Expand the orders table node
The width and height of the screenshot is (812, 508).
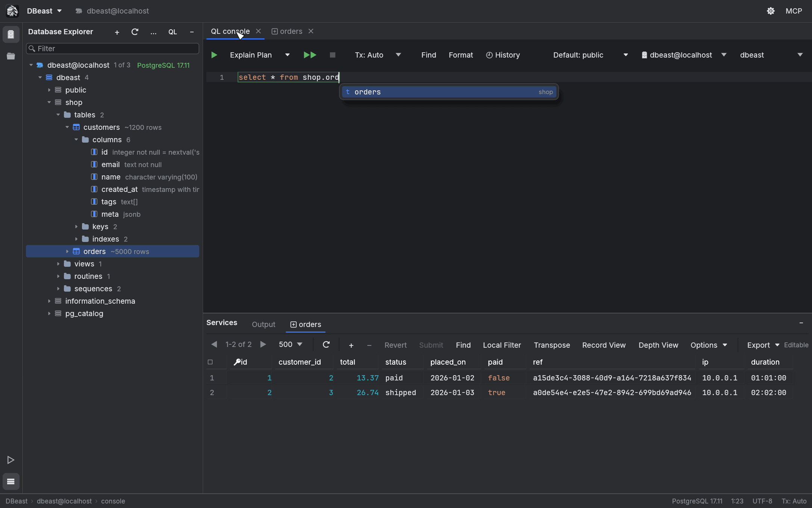[x=67, y=251]
